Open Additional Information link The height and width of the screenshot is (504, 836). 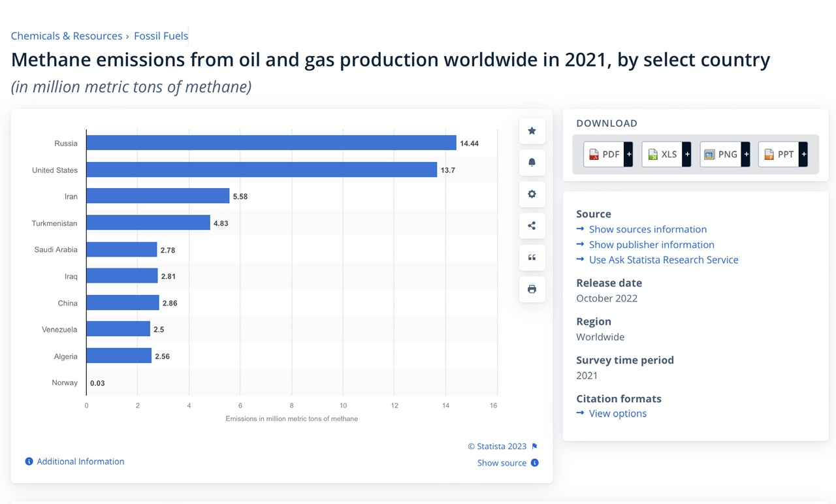point(80,462)
